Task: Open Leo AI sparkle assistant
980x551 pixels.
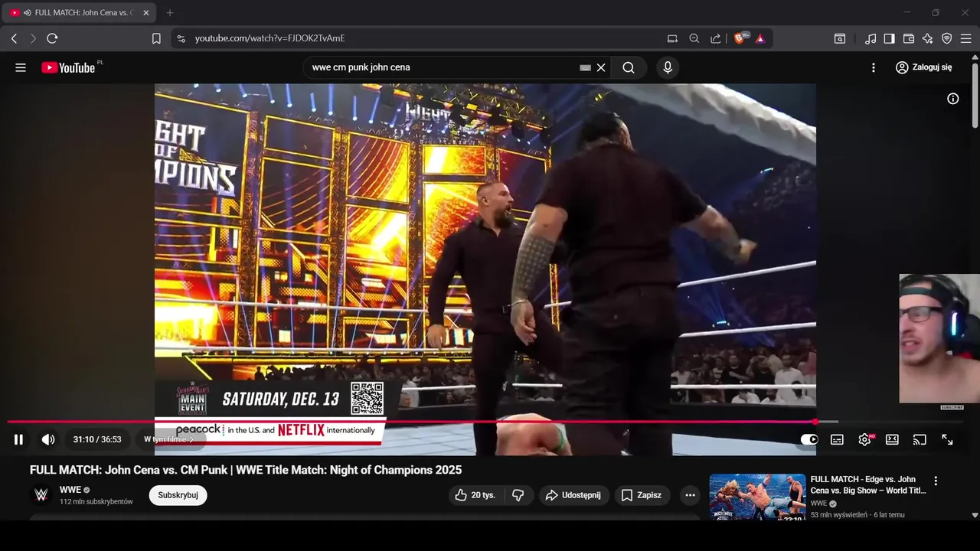Action: pos(928,38)
